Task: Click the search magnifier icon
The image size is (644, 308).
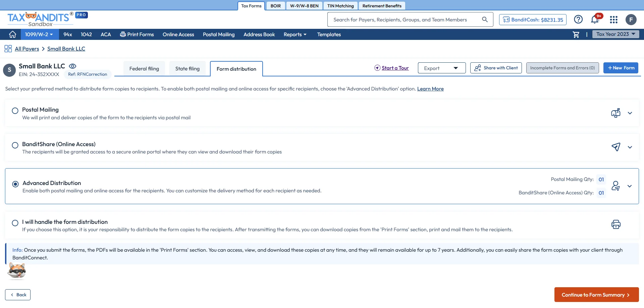Action: (485, 19)
